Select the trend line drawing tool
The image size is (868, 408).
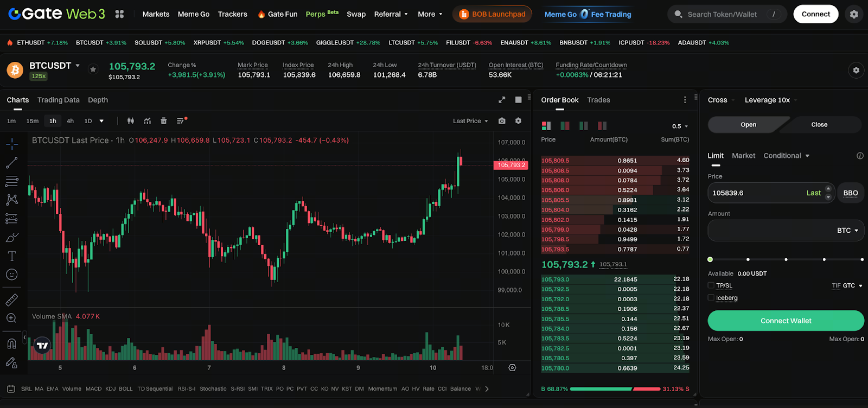point(12,163)
